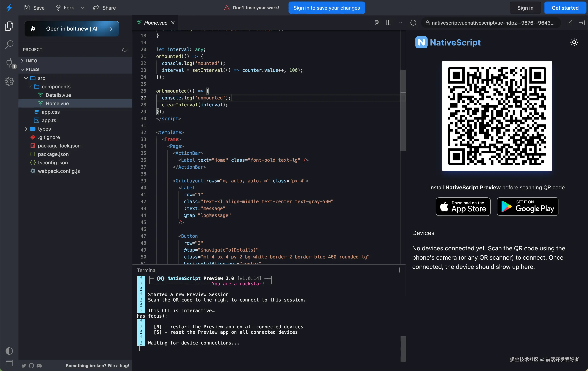Open the Search panel in the sidebar
Image resolution: width=588 pixels, height=371 pixels.
[x=9, y=45]
